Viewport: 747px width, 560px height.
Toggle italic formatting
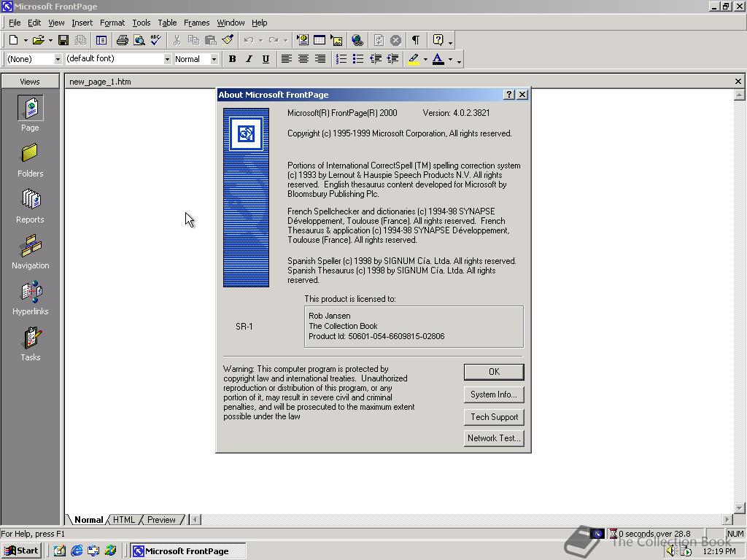point(249,59)
